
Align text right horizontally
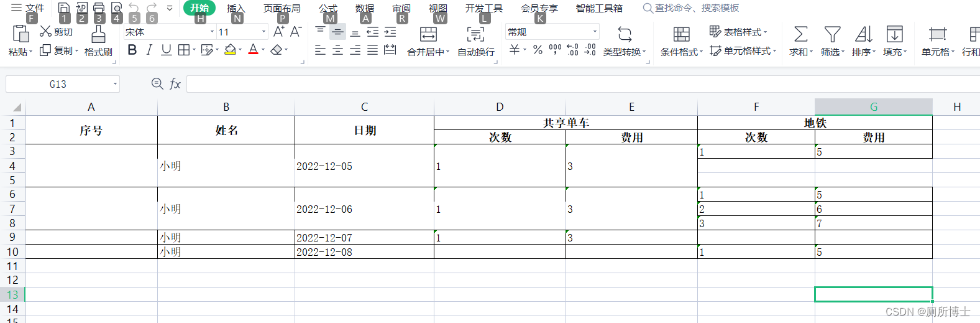(355, 50)
